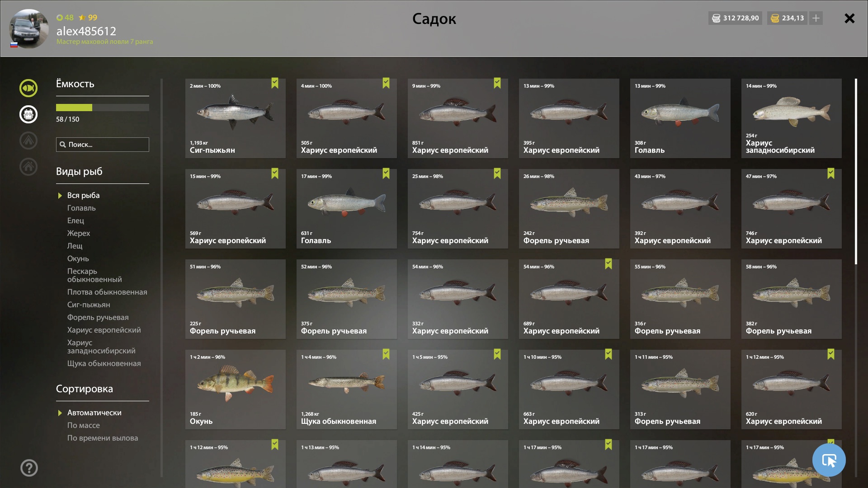Open the fish keepnet tab icon
868x488 pixels.
28,88
